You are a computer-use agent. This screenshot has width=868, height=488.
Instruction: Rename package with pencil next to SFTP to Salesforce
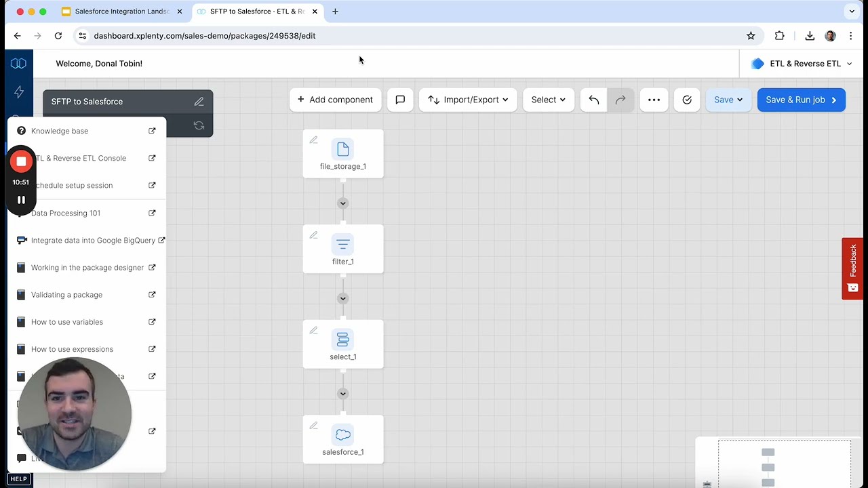[199, 102]
